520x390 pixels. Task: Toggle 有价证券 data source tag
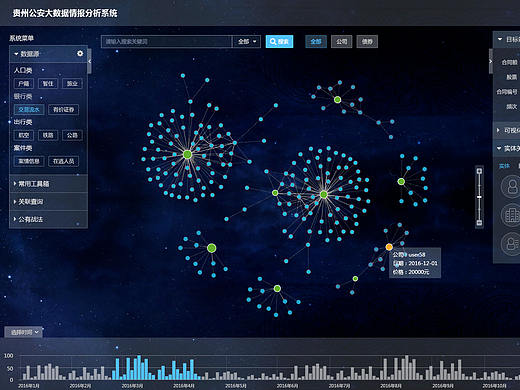point(63,109)
